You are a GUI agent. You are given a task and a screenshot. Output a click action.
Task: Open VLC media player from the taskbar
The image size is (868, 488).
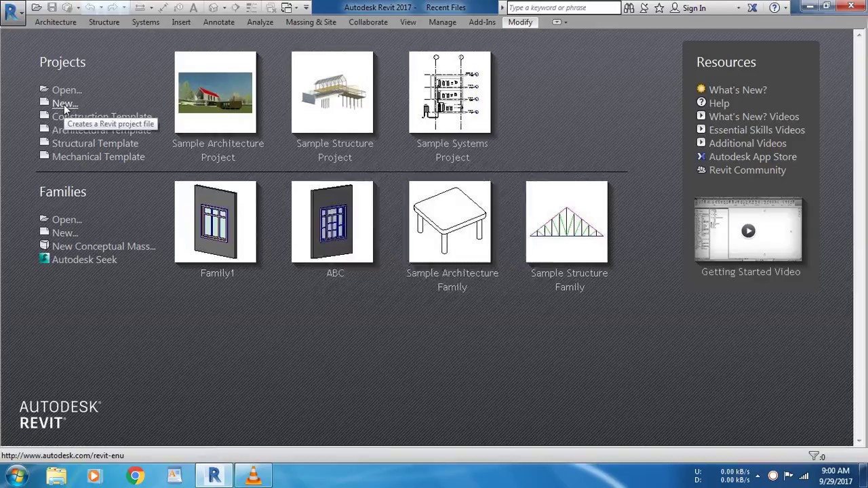click(x=254, y=476)
